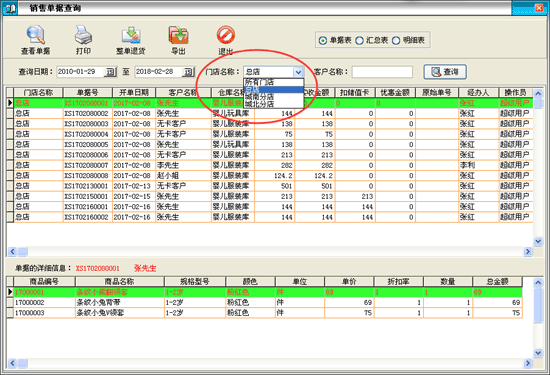Image resolution: width=550 pixels, height=375 pixels.
Task: Click the 整单退货 toolbar icon
Action: (131, 35)
